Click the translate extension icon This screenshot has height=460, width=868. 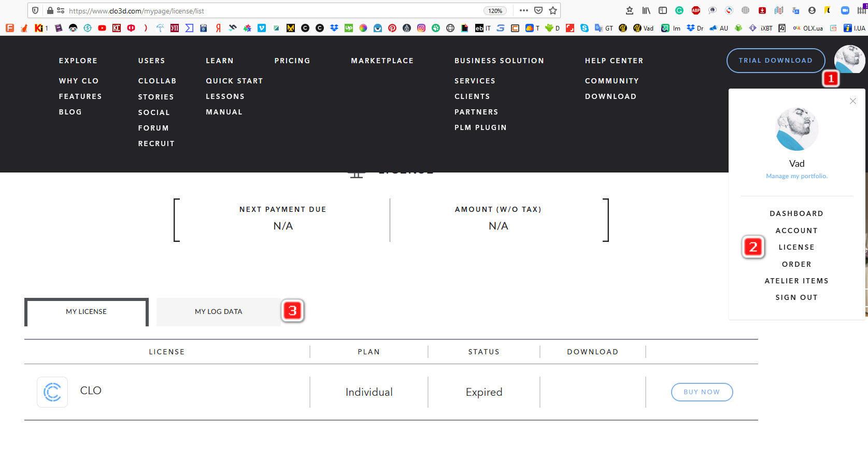(795, 10)
